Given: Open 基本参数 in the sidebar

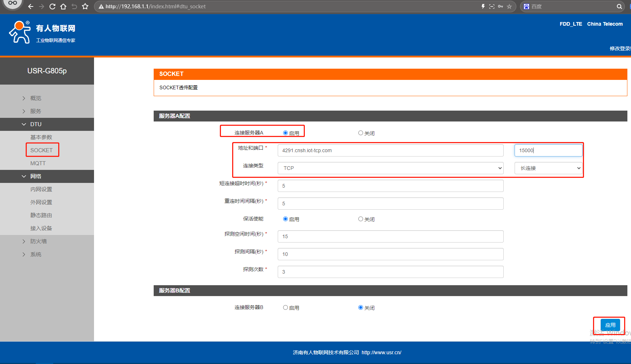Looking at the screenshot, I should pyautogui.click(x=41, y=137).
